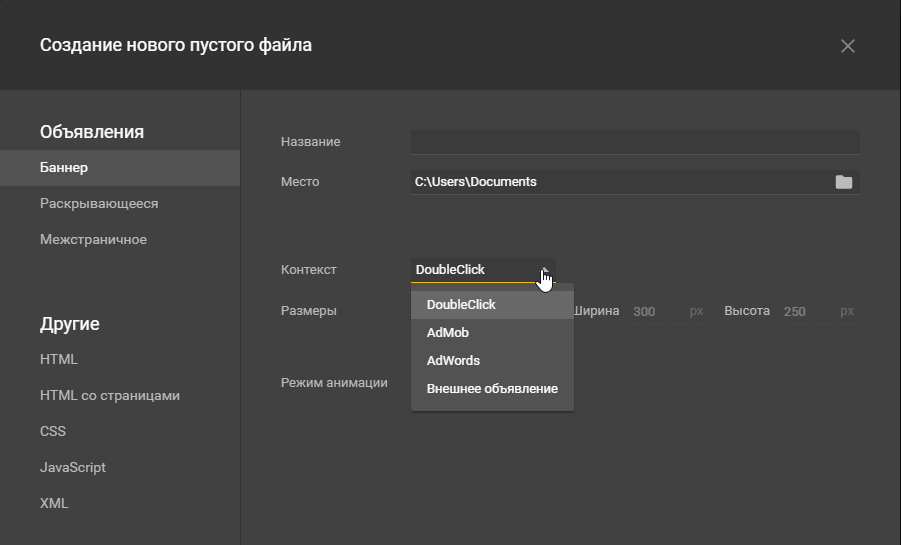Select the Баннер ad type
Viewport: 901px width, 545px height.
(x=64, y=168)
